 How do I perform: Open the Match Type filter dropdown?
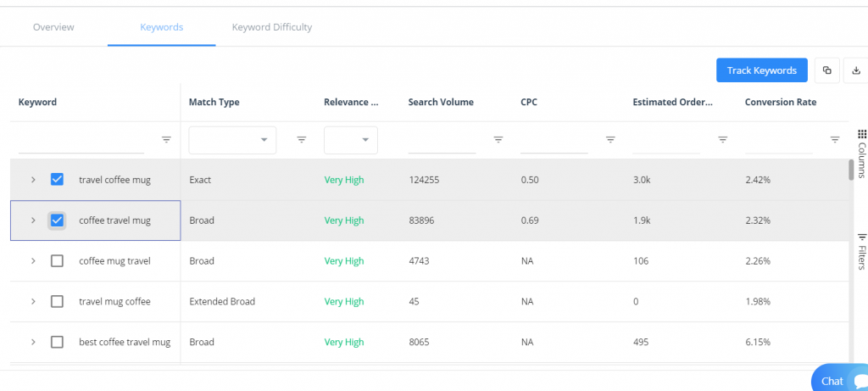pyautogui.click(x=232, y=140)
